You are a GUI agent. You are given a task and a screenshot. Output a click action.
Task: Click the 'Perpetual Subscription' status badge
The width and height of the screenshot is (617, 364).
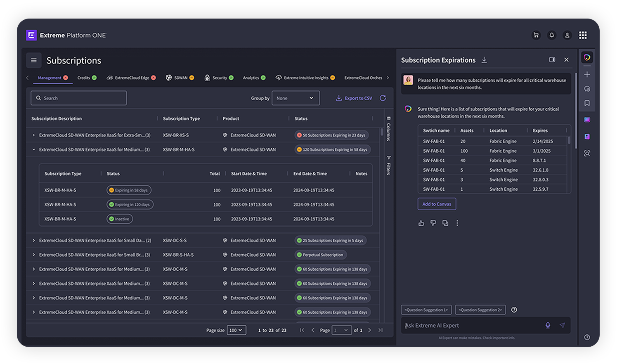coord(320,255)
